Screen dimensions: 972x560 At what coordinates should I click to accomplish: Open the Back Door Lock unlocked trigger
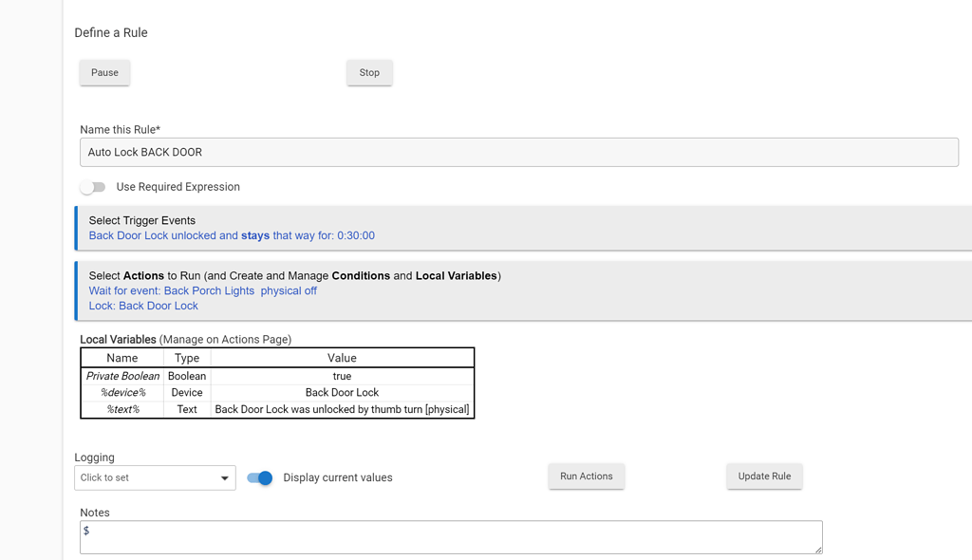(x=232, y=235)
